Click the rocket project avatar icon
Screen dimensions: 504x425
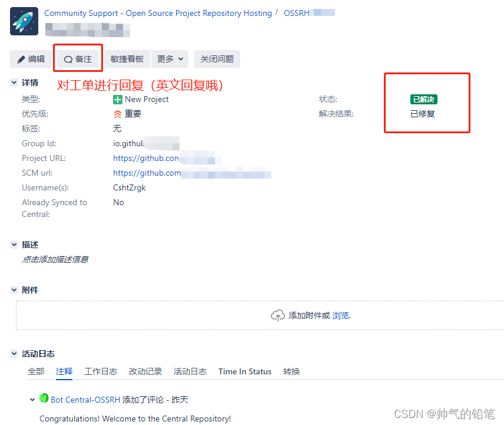point(24,21)
